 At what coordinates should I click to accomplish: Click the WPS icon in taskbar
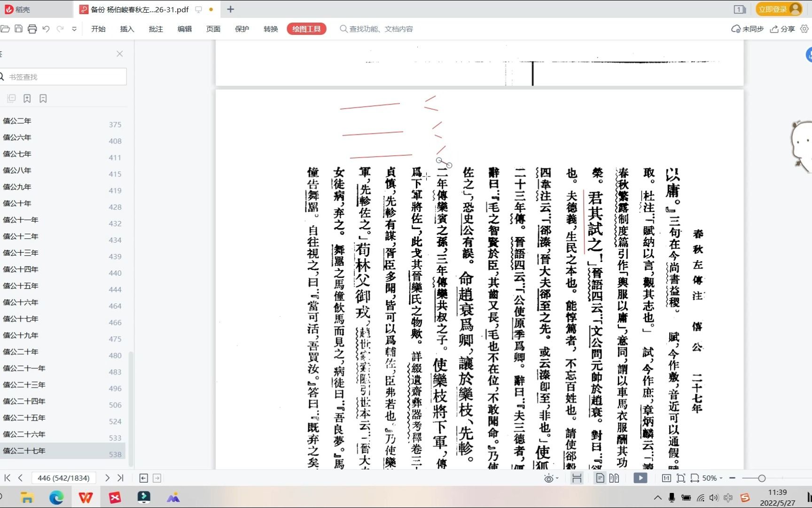86,498
